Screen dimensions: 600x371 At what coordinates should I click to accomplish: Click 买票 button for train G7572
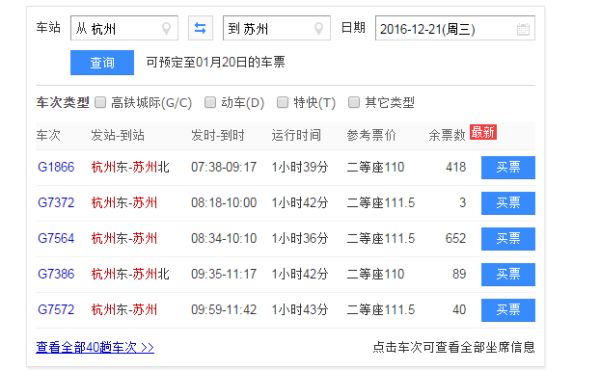coord(508,310)
